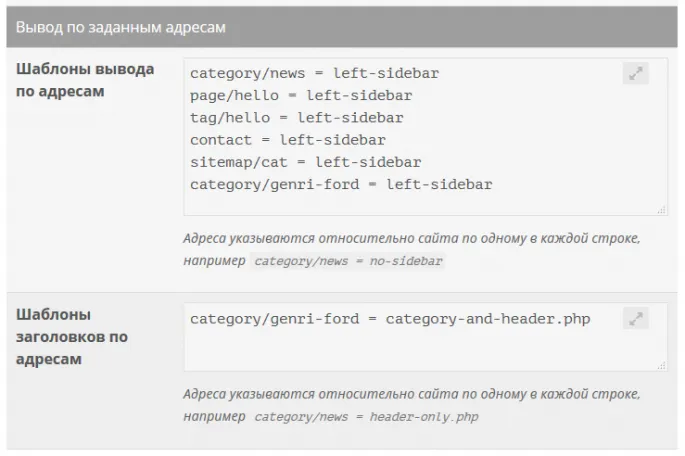Click the "category/news = header-only.php" example code
Image resolution: width=685 pixels, height=456 pixels.
point(366,416)
